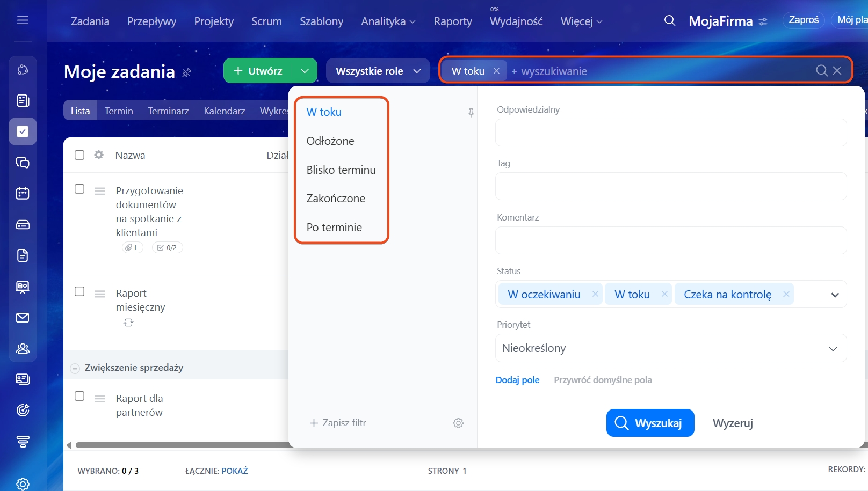Expand the Analityka menu
Image resolution: width=868 pixels, height=491 pixels.
[x=388, y=21]
